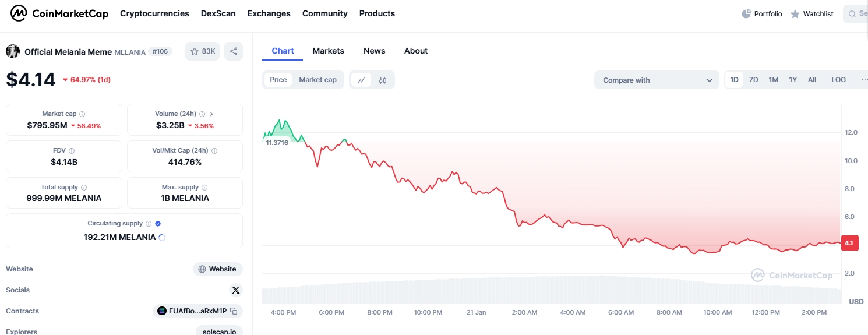Expand the Compare with dropdown
Viewport: 868px width, 335px height.
click(657, 80)
